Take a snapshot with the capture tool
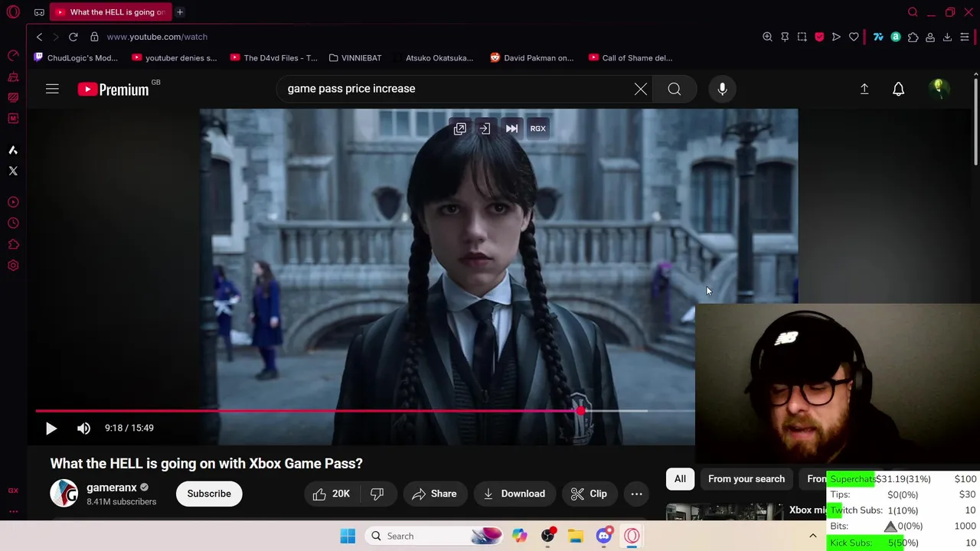Image resolution: width=980 pixels, height=551 pixels. coord(802,37)
